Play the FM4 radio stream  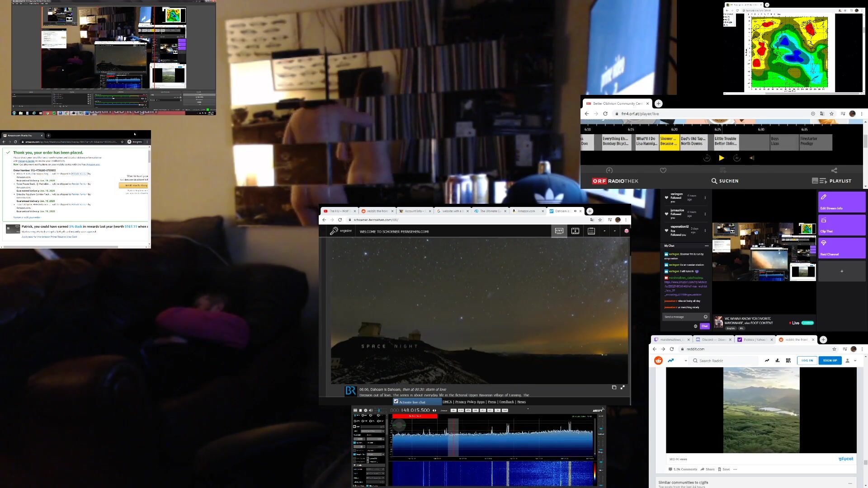pyautogui.click(x=722, y=158)
